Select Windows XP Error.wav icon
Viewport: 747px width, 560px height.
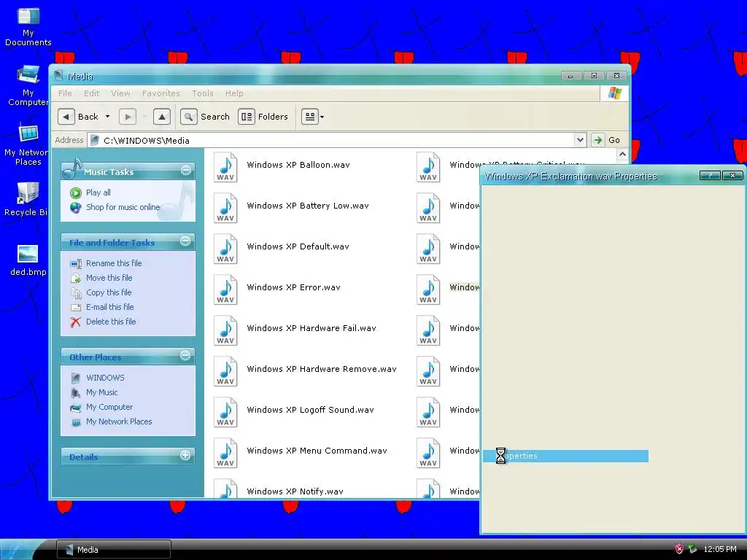tap(225, 289)
